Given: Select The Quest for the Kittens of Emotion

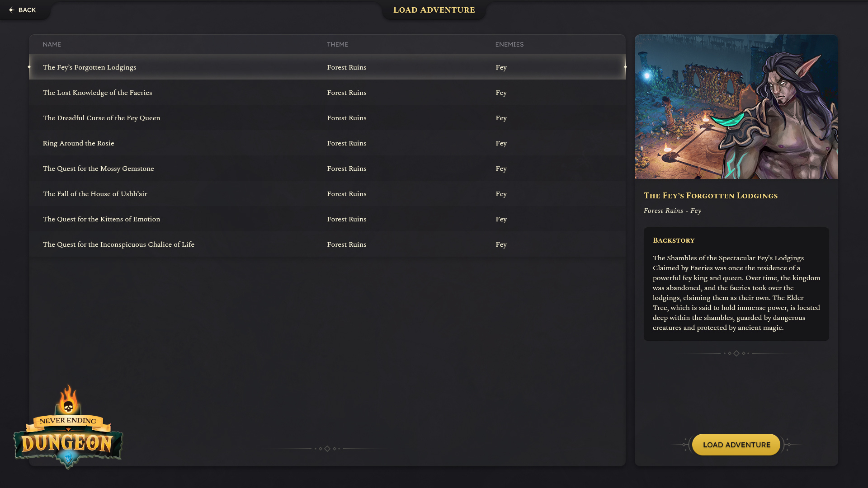Looking at the screenshot, I should (327, 219).
